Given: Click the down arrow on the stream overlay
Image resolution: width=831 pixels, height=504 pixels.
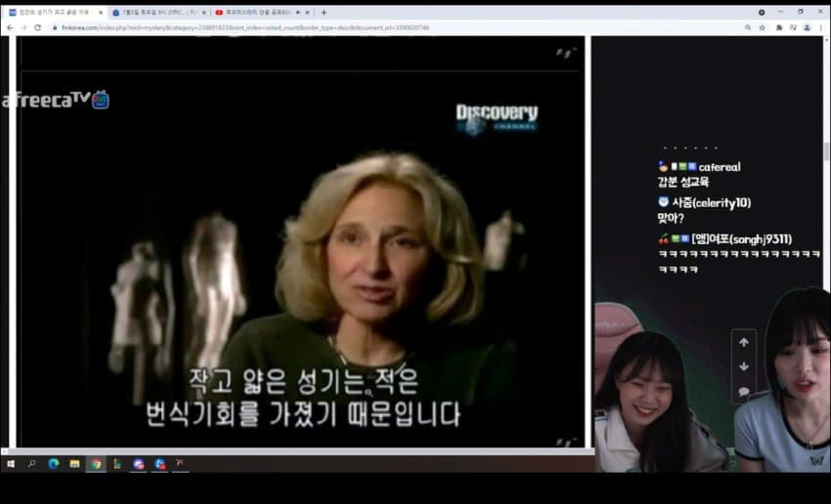Looking at the screenshot, I should tap(744, 367).
